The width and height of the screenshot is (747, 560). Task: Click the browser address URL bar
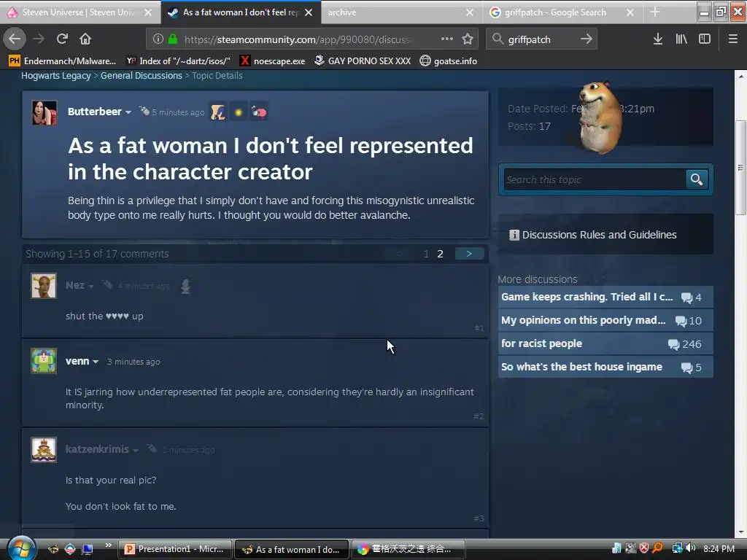pos(295,39)
